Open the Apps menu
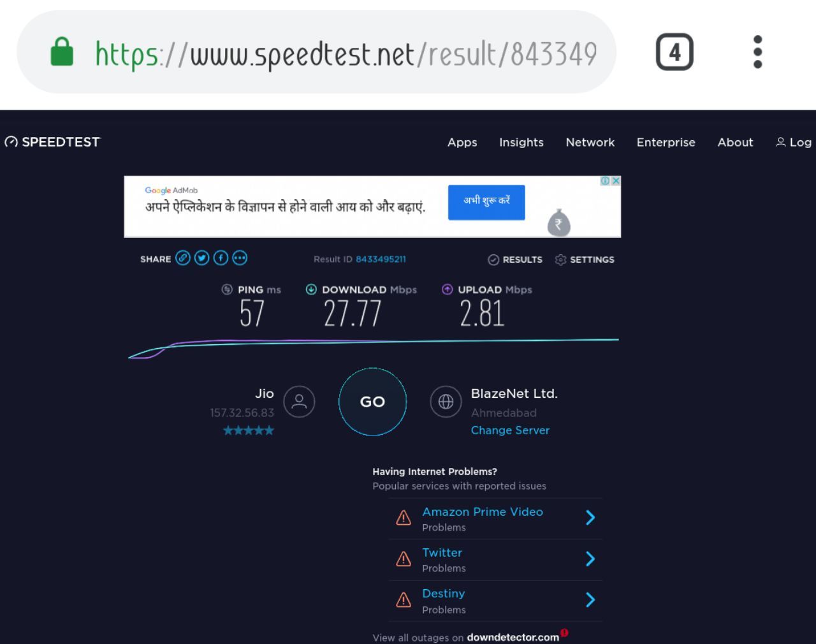The width and height of the screenshot is (816, 644). click(462, 143)
